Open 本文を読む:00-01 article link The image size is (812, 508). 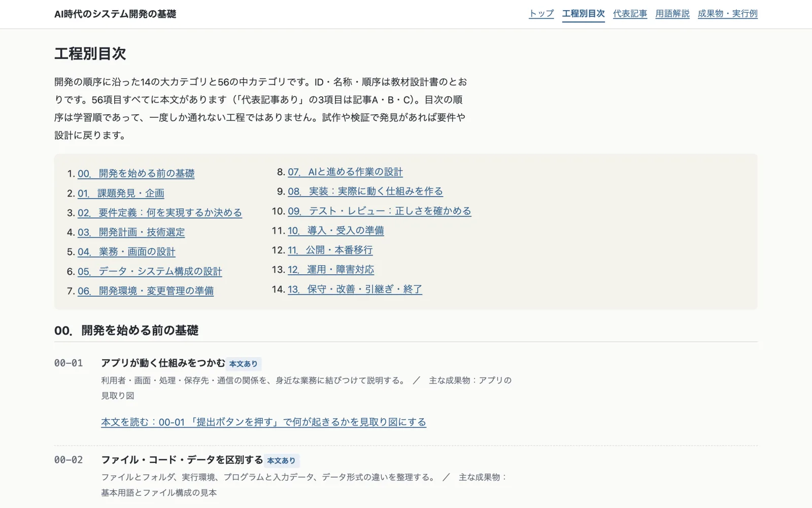tap(263, 422)
